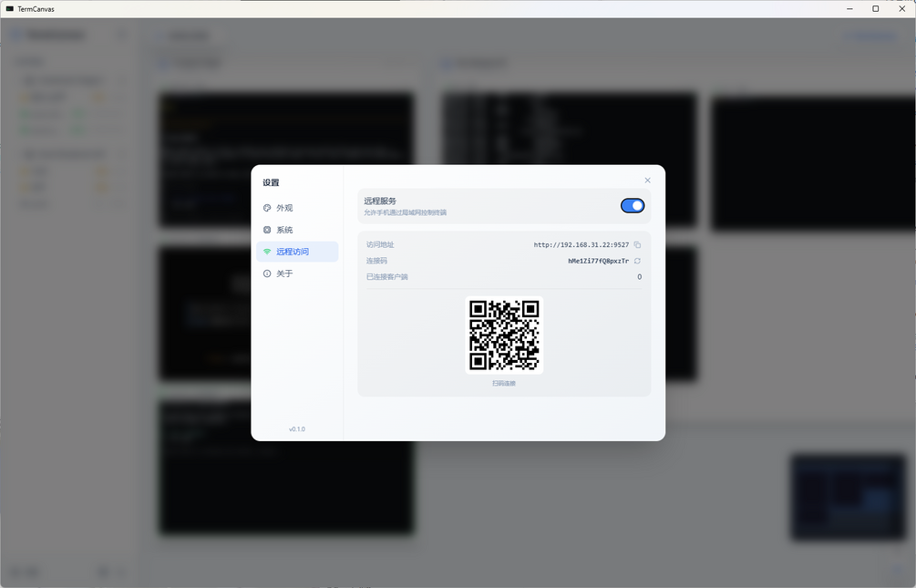This screenshot has height=588, width=916.
Task: Click the 设置 dialog title
Action: (x=271, y=182)
